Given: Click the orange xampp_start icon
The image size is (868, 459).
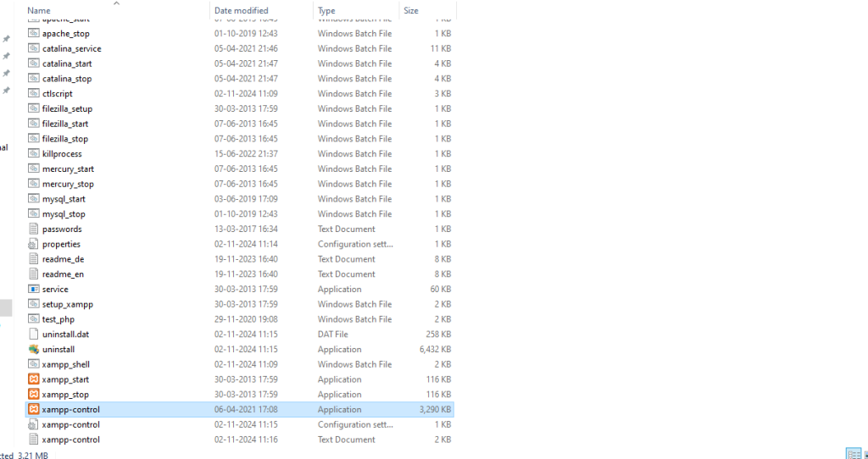Looking at the screenshot, I should pyautogui.click(x=34, y=379).
